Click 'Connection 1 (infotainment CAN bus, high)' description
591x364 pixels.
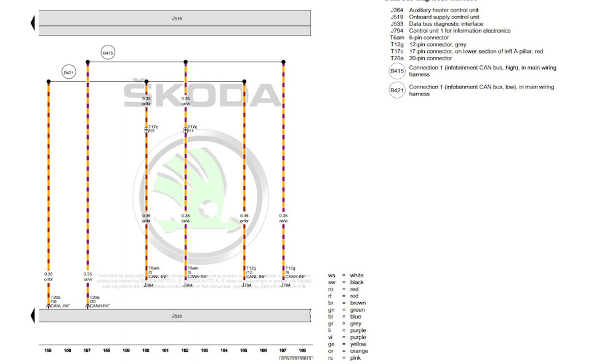[x=483, y=71]
